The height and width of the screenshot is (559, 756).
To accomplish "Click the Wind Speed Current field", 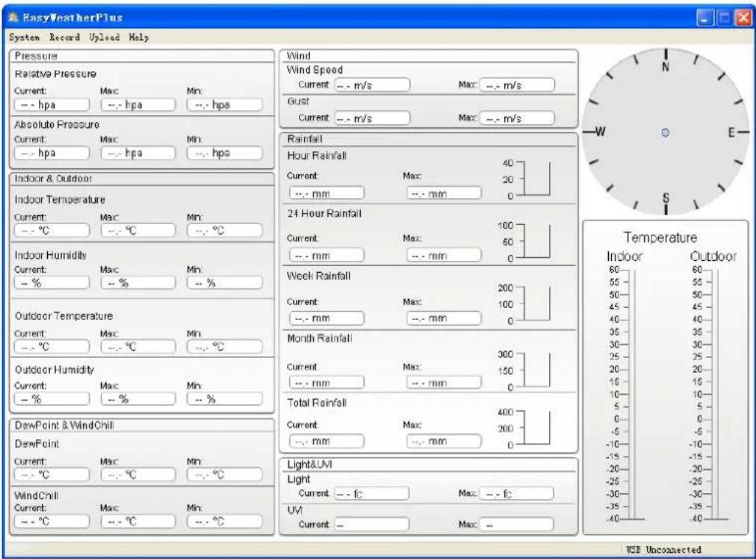I will click(374, 84).
